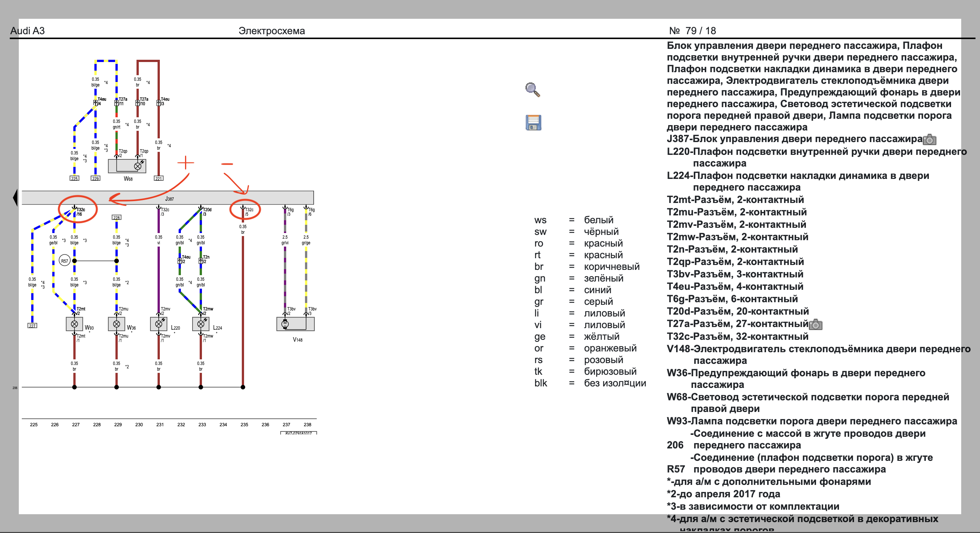Viewport: 980px width, 533px height.
Task: Click track number 231 on bottom scale
Action: (160, 425)
